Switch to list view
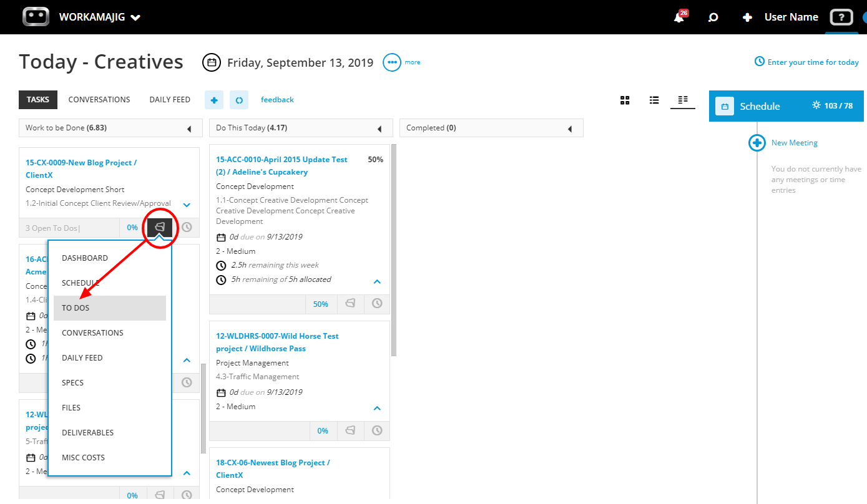 (654, 100)
